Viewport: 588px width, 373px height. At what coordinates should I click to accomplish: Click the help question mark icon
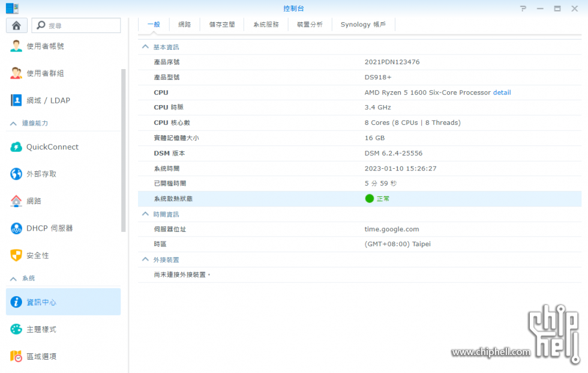(x=523, y=8)
